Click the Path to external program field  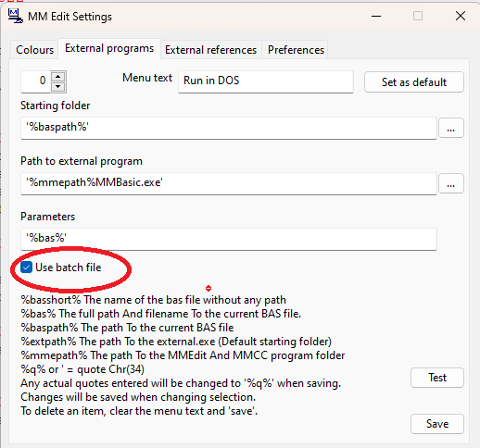(x=229, y=183)
